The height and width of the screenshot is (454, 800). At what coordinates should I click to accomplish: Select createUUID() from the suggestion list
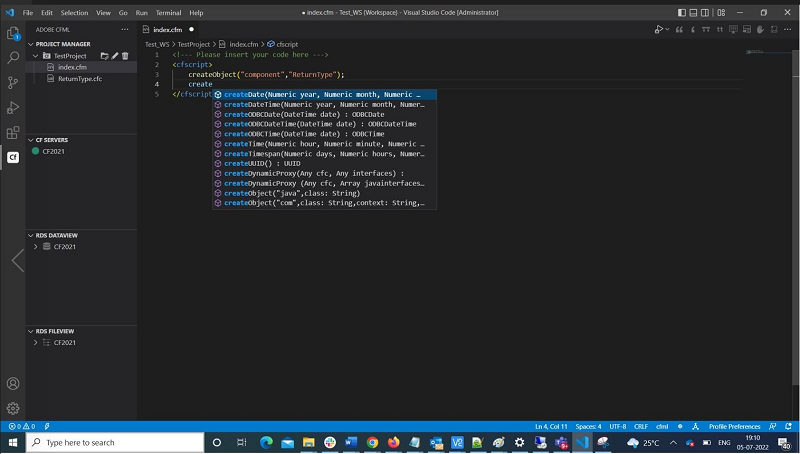[x=262, y=163]
